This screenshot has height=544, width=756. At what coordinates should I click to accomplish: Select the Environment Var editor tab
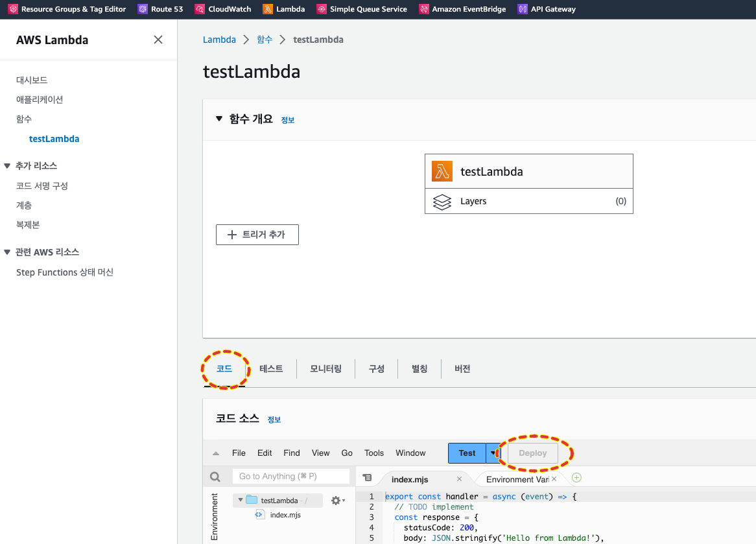(x=517, y=479)
